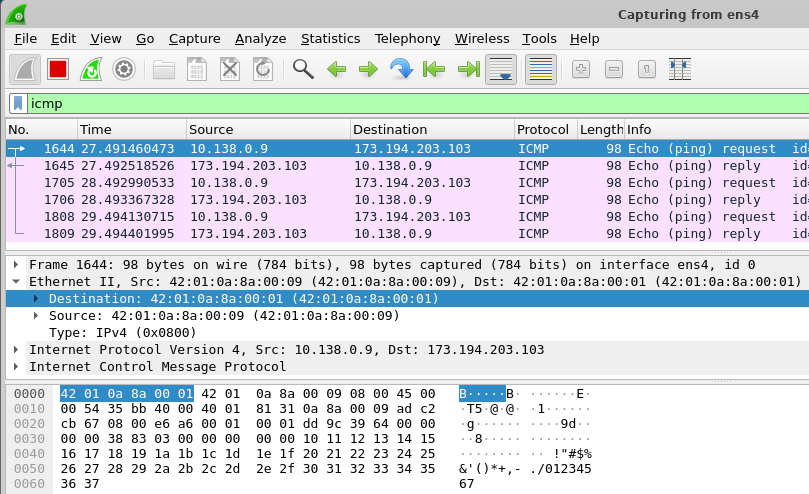Viewport: 809px width, 494px height.
Task: Open the Capture menu
Action: tap(195, 39)
